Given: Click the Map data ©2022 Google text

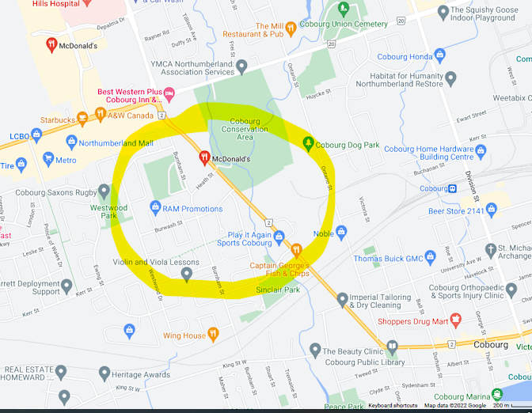Looking at the screenshot, I should click(455, 405).
